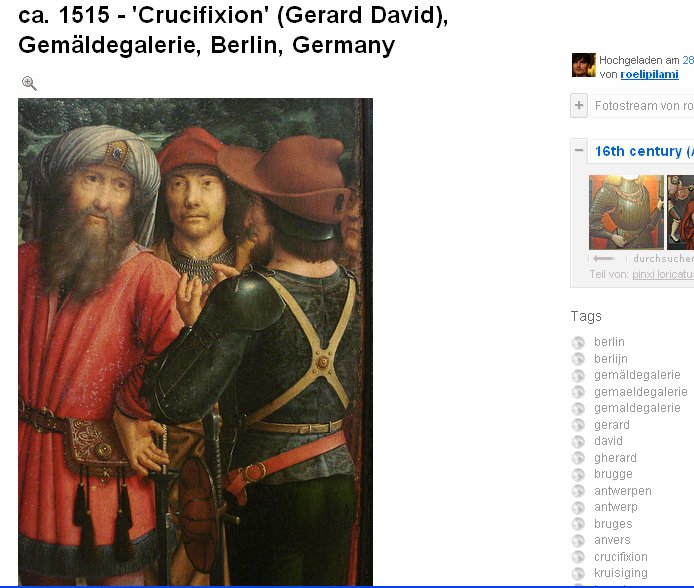This screenshot has width=694, height=588.
Task: Click globe icon next to gerard tag
Action: 578,425
